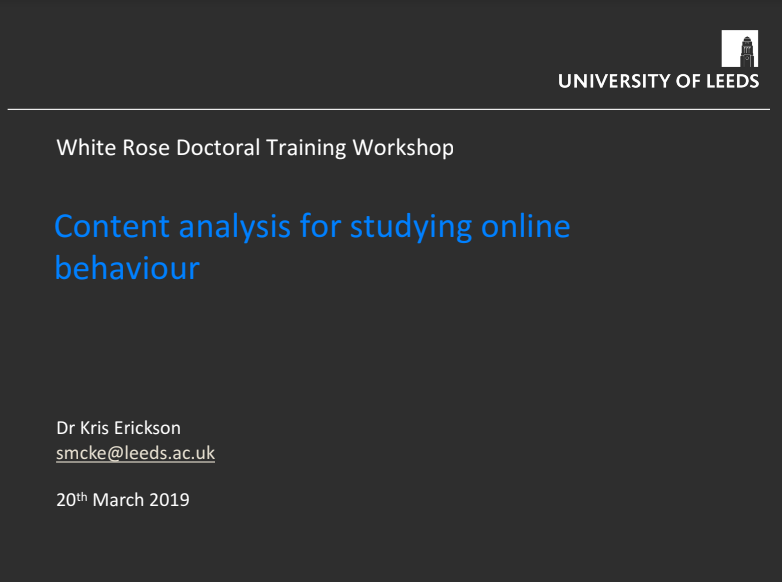This screenshot has height=582, width=782.
Task: Click the word "Workshop" in the subtitle
Action: pyautogui.click(x=403, y=148)
